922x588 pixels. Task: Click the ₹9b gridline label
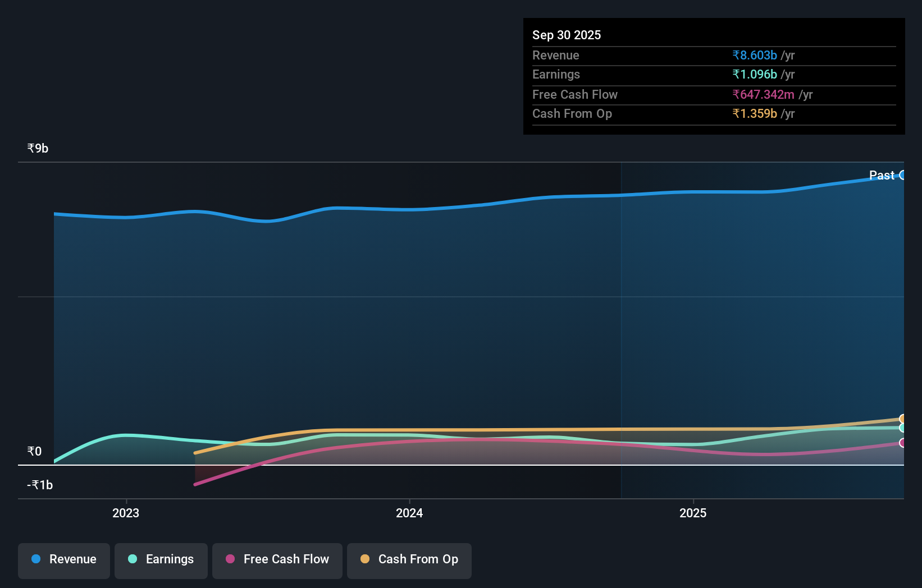tap(37, 148)
